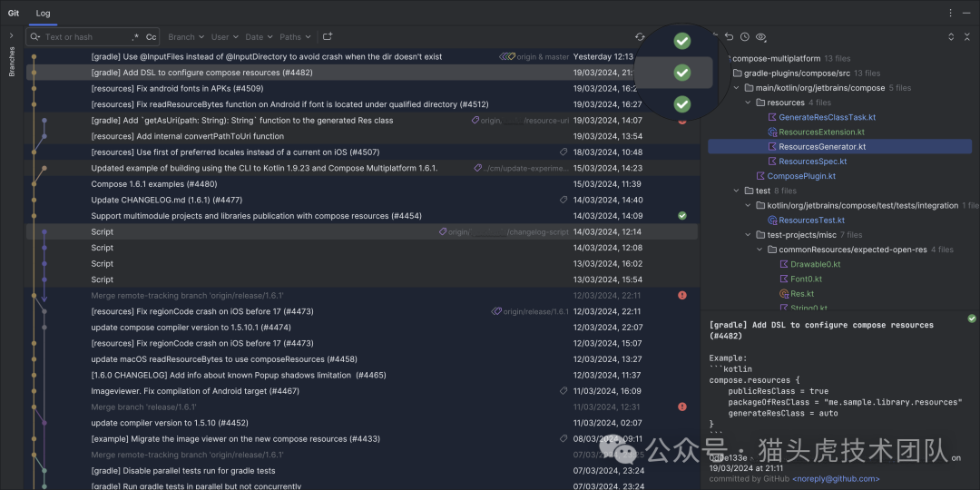Collapse the resources folder node
Viewport: 980px width, 490px height.
point(748,103)
